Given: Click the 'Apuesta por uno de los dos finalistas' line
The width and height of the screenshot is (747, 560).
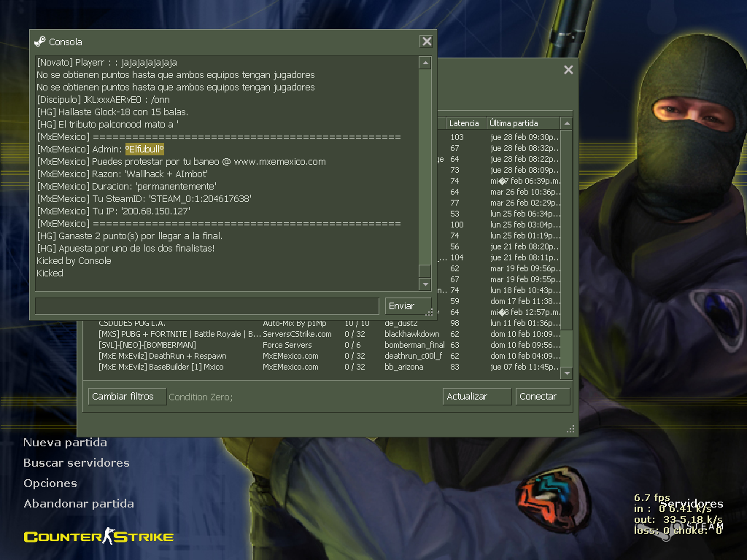Looking at the screenshot, I should (125, 248).
